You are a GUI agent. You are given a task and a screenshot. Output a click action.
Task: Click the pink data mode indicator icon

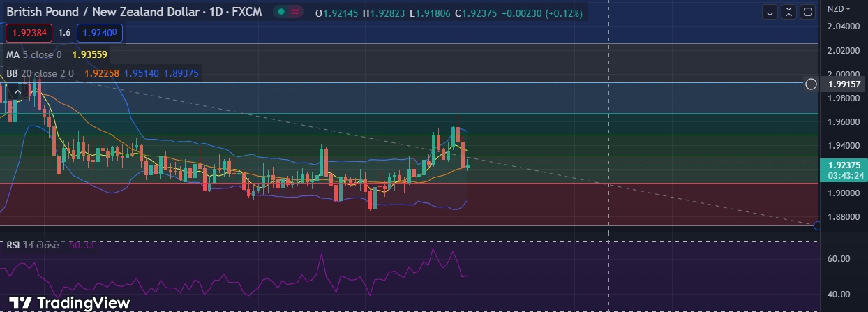coord(296,12)
